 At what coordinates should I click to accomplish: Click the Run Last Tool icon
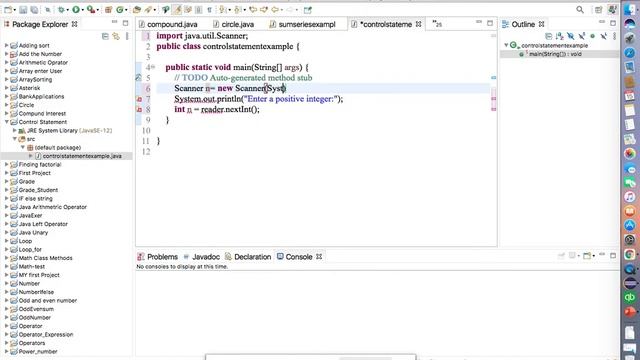click(x=91, y=10)
